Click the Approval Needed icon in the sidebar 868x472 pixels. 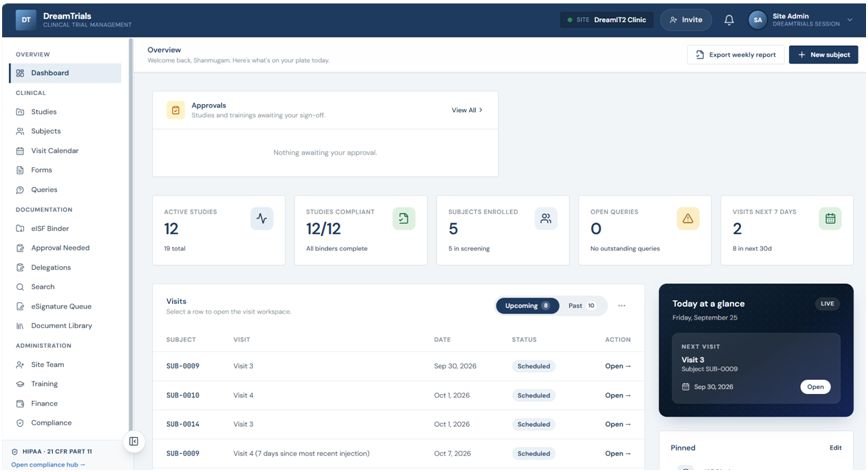tap(20, 248)
